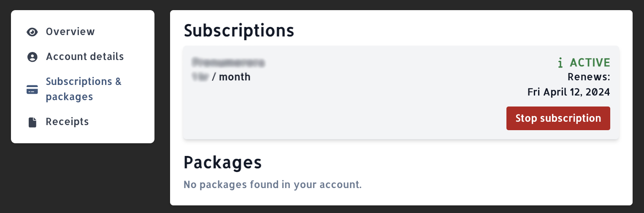Click the info icon next to ACTIVE
644x213 pixels.
pos(560,63)
